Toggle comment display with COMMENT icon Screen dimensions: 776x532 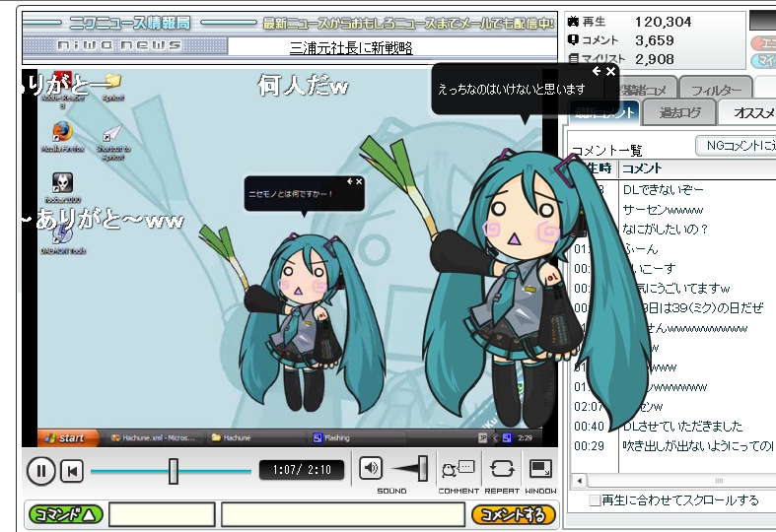click(x=458, y=469)
